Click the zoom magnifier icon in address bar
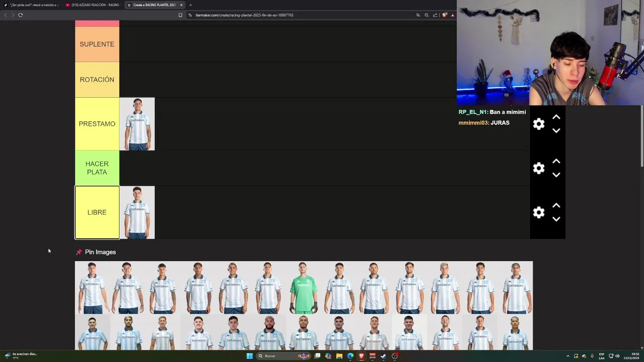This screenshot has height=362, width=644. 427,15
